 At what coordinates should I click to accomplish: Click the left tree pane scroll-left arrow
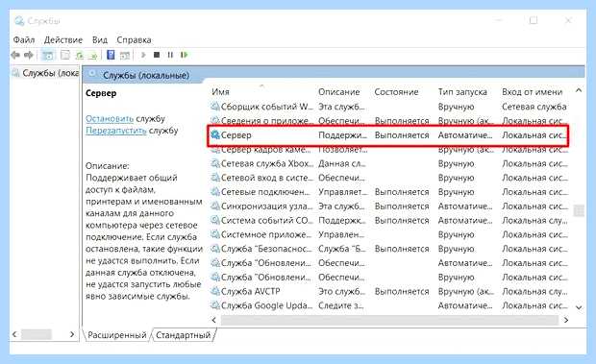[x=14, y=334]
